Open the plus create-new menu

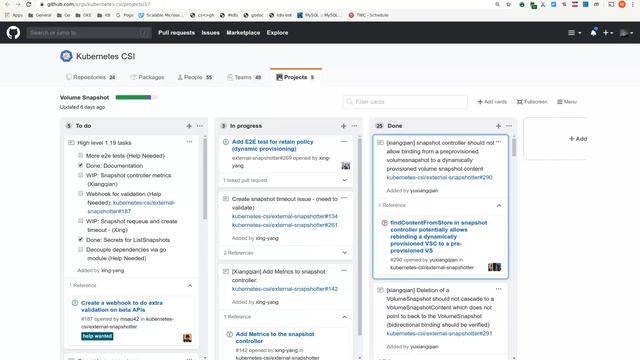(x=608, y=33)
